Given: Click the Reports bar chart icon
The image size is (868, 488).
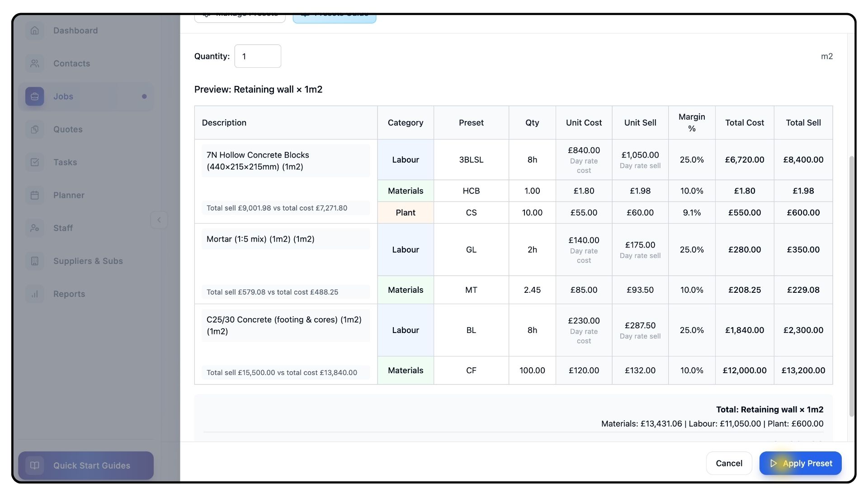Looking at the screenshot, I should coord(35,294).
